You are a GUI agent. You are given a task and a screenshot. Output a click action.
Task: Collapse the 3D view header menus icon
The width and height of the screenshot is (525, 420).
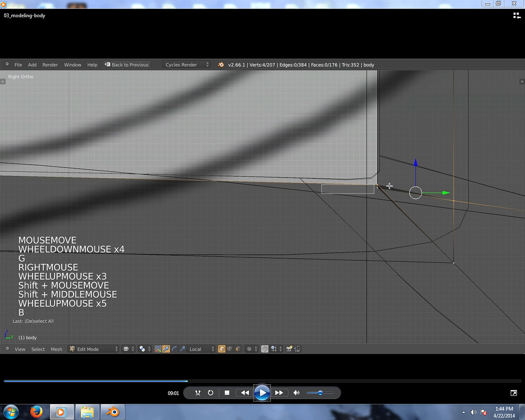tap(7, 349)
